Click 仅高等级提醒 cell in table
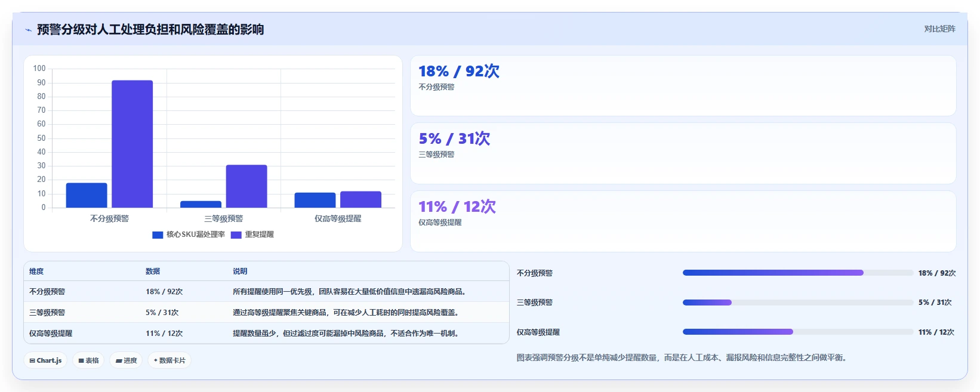 [51, 334]
